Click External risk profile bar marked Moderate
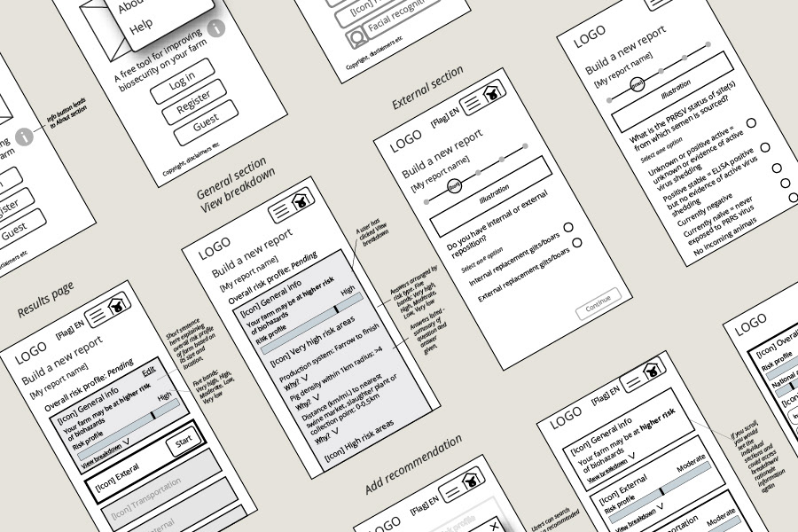 tap(660, 490)
